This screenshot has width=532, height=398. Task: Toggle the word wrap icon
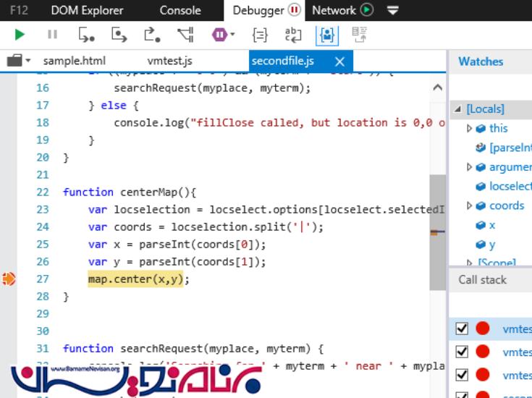click(x=292, y=34)
